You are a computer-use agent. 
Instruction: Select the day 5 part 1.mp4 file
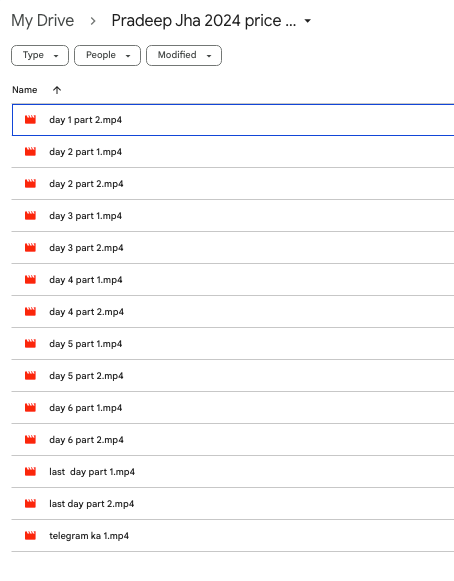[233, 343]
